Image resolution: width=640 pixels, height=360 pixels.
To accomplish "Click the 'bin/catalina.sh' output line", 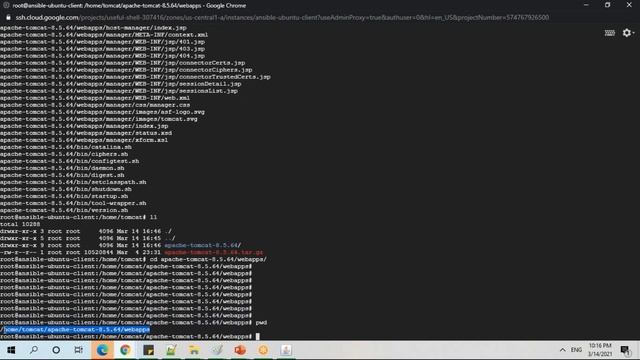I will click(x=66, y=147).
